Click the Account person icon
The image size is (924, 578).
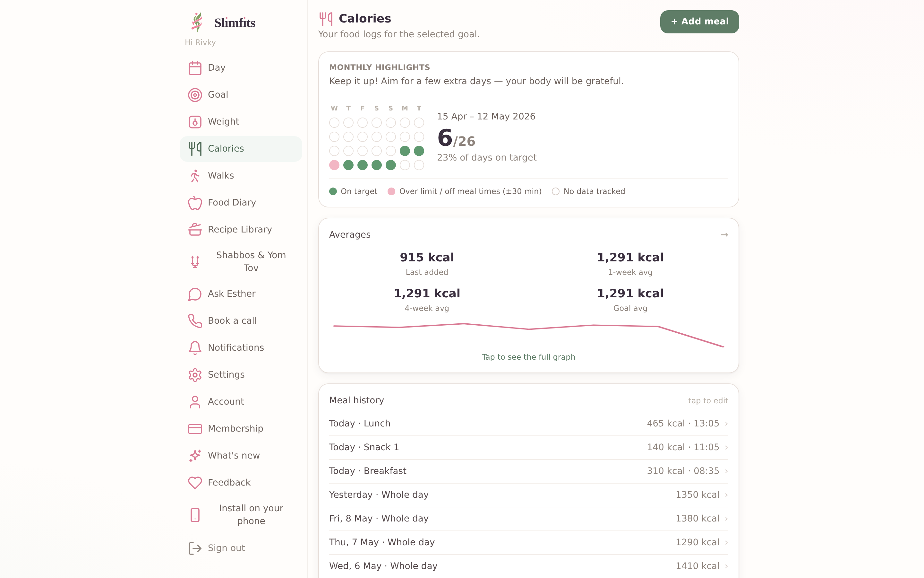click(x=195, y=402)
